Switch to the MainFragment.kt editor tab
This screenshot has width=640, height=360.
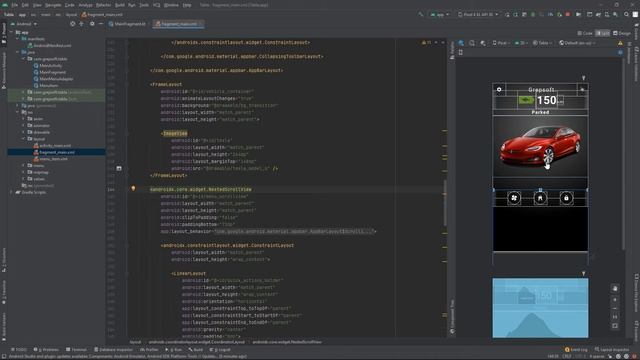[x=127, y=24]
